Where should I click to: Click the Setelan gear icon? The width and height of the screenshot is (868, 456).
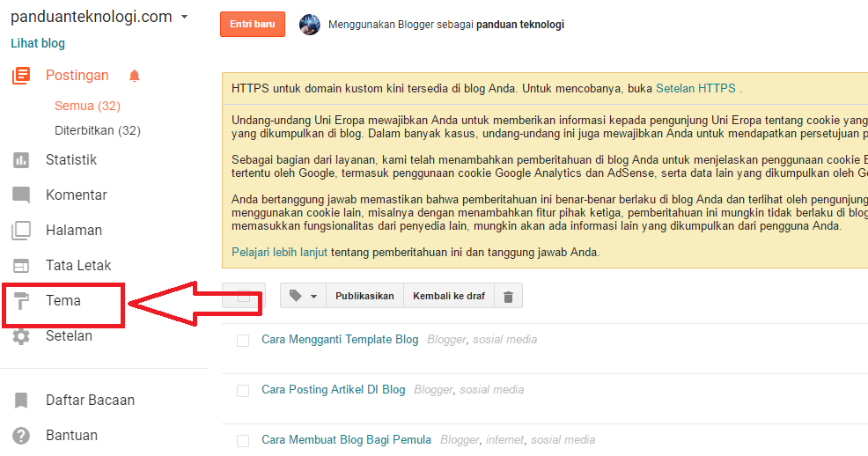pos(21,336)
